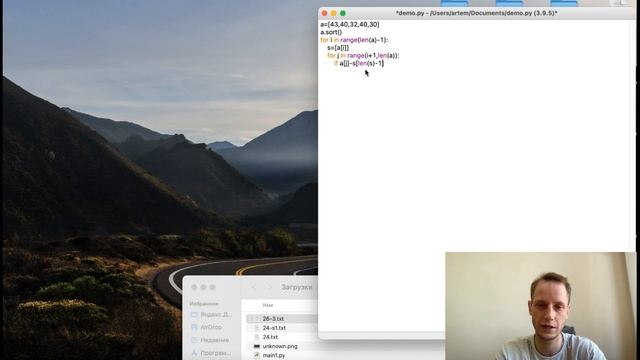Viewport: 640px width, 360px height.
Task: Click the unknown.png file icon
Action: [x=257, y=346]
